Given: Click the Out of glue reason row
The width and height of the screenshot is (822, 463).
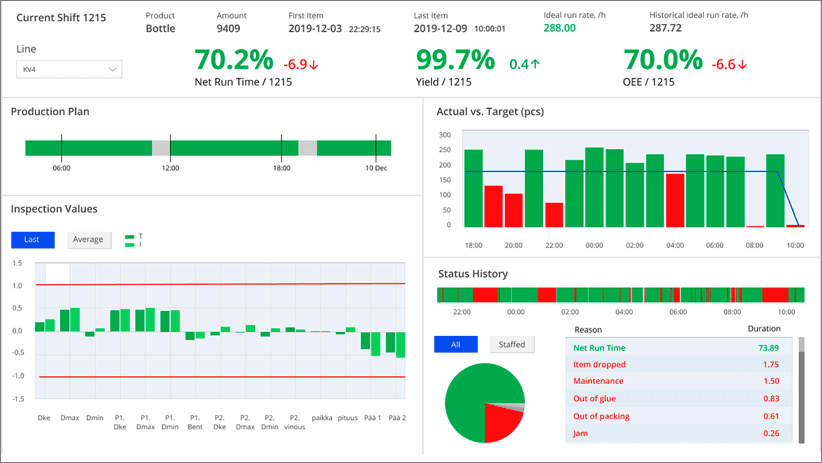Looking at the screenshot, I should (x=680, y=399).
